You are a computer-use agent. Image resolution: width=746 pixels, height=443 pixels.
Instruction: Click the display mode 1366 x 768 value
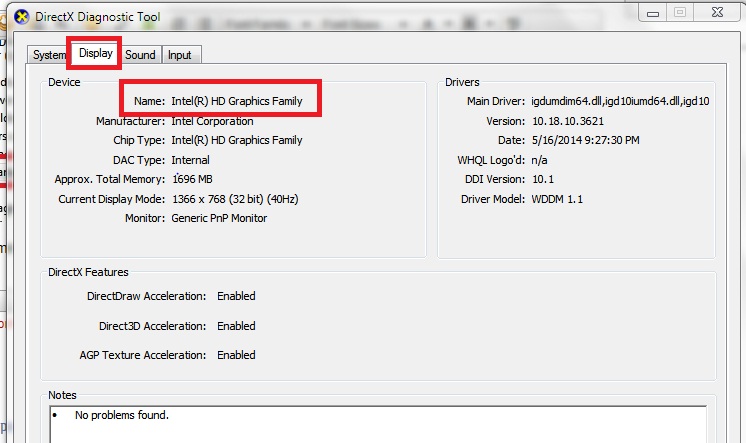pyautogui.click(x=235, y=199)
